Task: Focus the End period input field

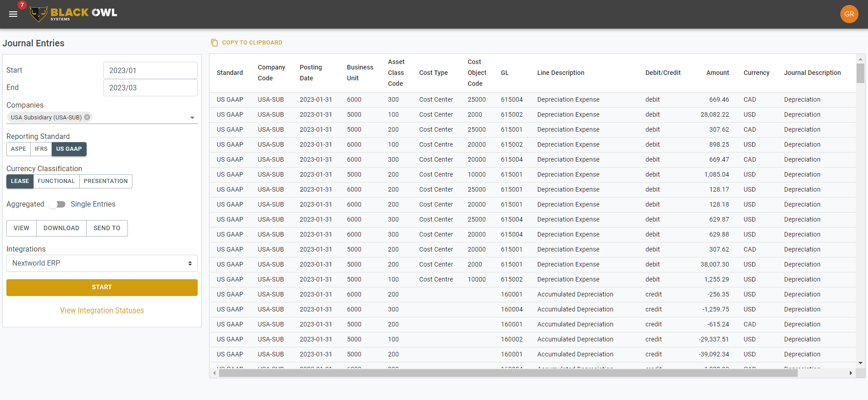Action: pyautogui.click(x=151, y=88)
